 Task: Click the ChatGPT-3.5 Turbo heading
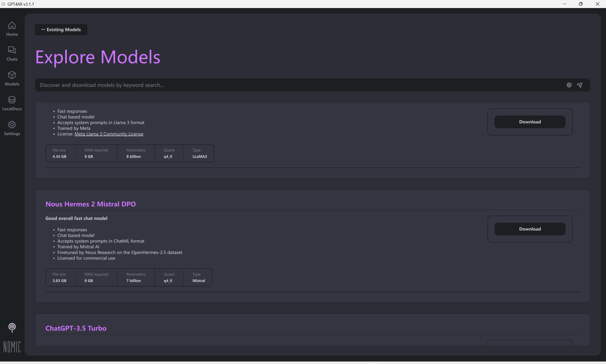[x=76, y=328]
